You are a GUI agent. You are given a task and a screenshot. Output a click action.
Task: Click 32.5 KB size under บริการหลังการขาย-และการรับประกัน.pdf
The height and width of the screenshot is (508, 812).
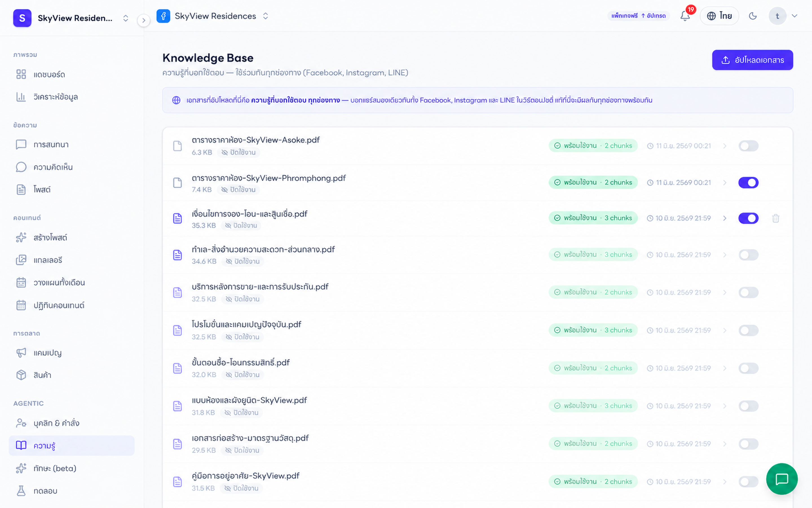[204, 299]
